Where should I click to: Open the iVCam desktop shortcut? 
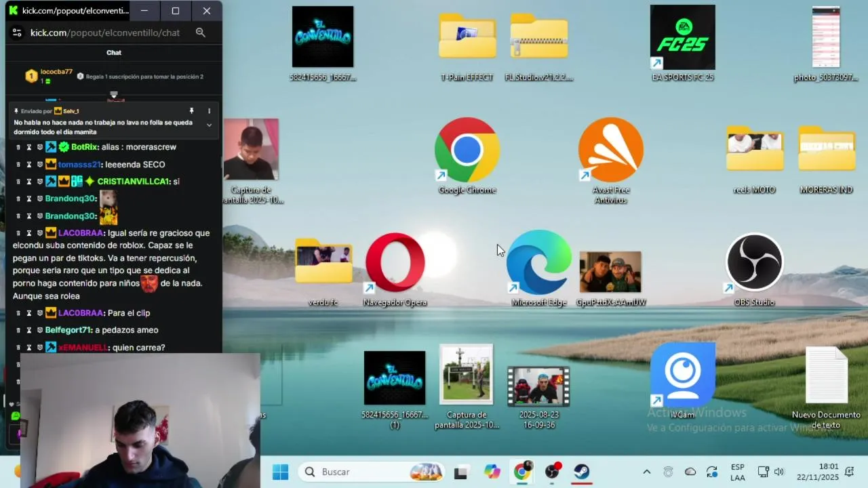tap(683, 381)
